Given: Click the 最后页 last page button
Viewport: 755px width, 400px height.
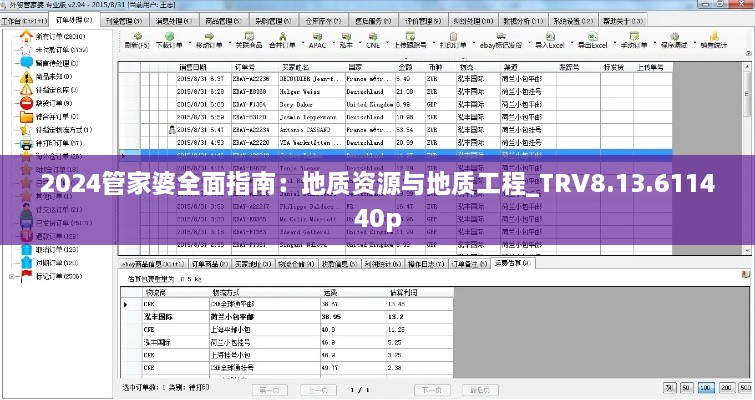Looking at the screenshot, I should point(480,390).
